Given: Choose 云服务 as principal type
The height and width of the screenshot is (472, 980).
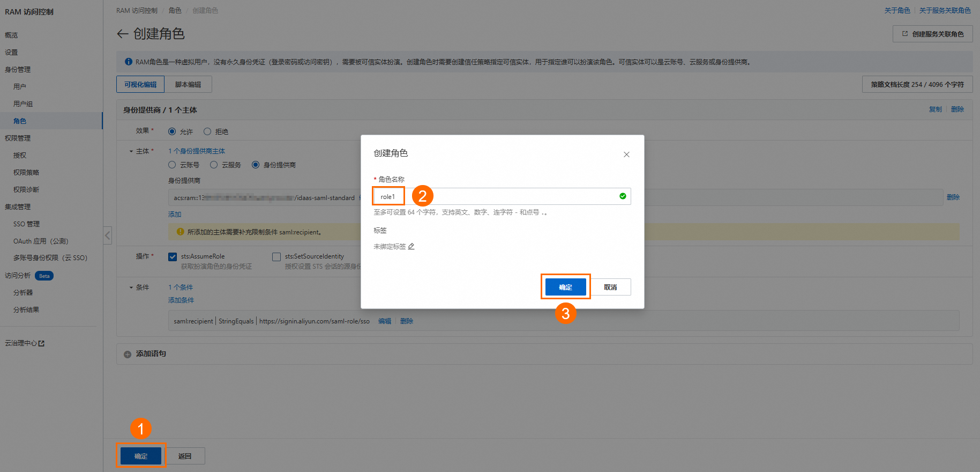Looking at the screenshot, I should point(214,165).
